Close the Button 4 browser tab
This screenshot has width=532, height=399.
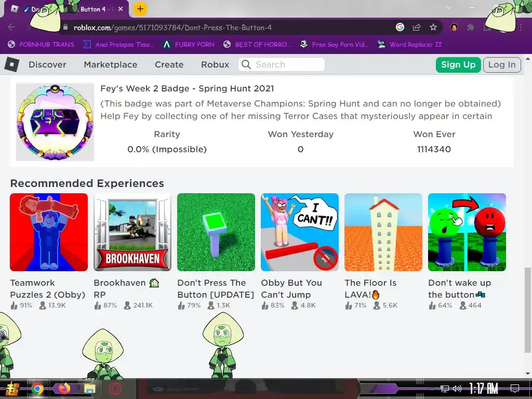pyautogui.click(x=121, y=9)
